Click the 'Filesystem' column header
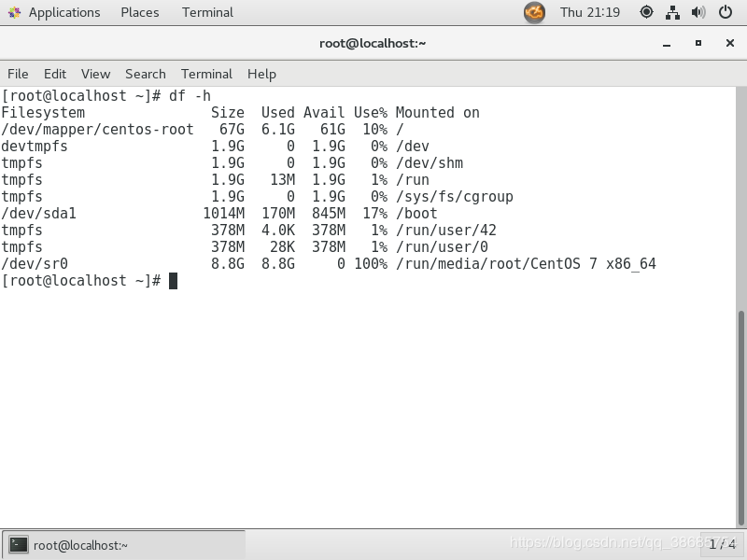Screen dimensions: 747x560 (x=43, y=113)
